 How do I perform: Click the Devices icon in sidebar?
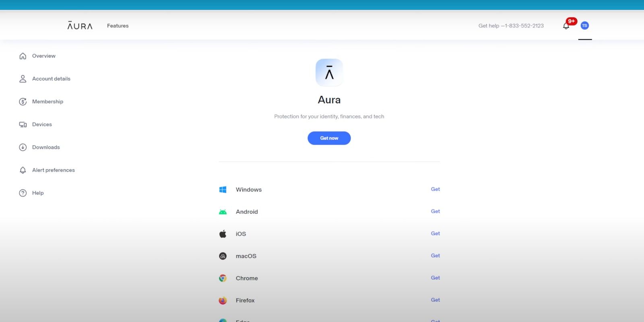click(x=23, y=124)
